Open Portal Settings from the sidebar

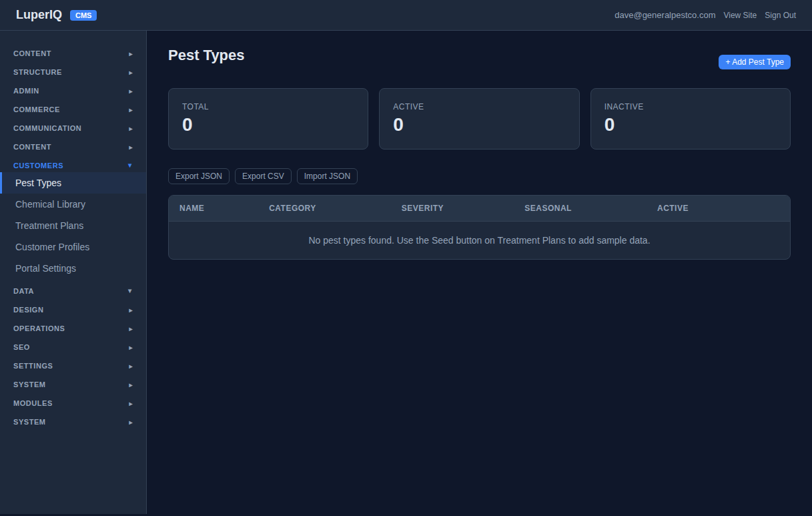[45, 268]
